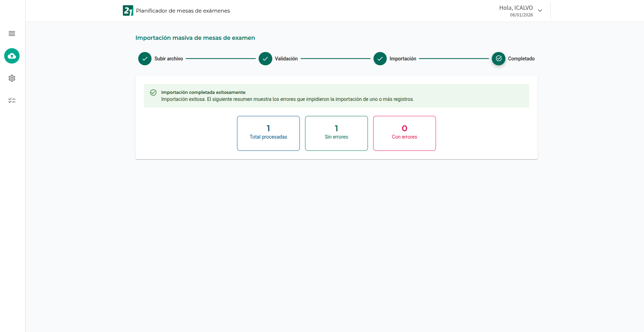
Task: Click the Importación masiva de mesas heading
Action: [195, 38]
